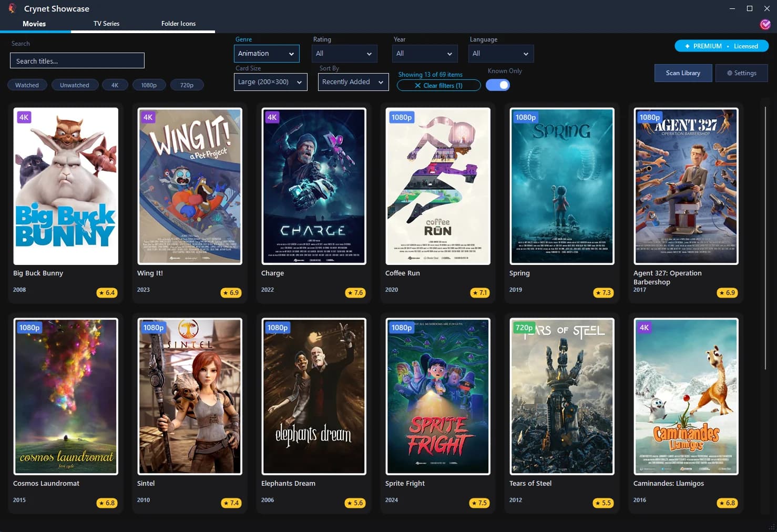Click the 7.1 star rating on Coffee Run

point(479,293)
